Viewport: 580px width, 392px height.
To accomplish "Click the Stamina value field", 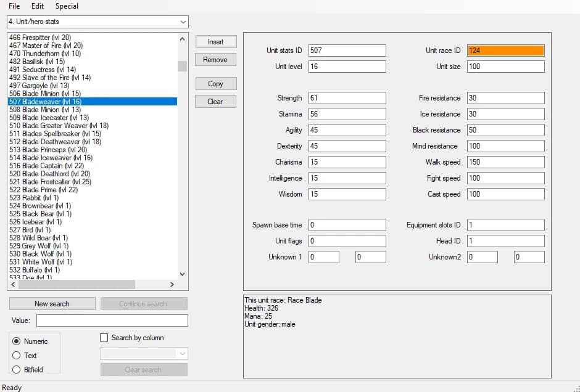I will (x=347, y=114).
